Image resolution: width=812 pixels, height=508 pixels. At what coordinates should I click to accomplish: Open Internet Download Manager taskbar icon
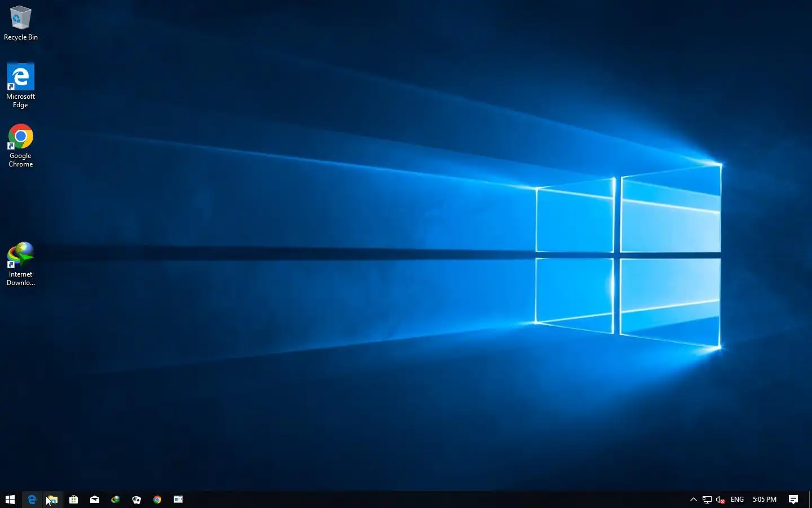[116, 500]
